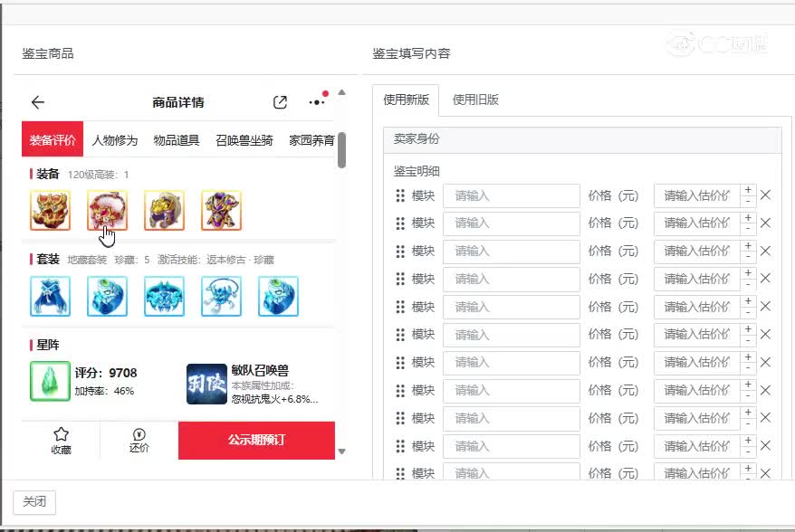This screenshot has height=532, width=795.
Task: Click the 鉴宝填写内容 heading
Action: click(411, 53)
